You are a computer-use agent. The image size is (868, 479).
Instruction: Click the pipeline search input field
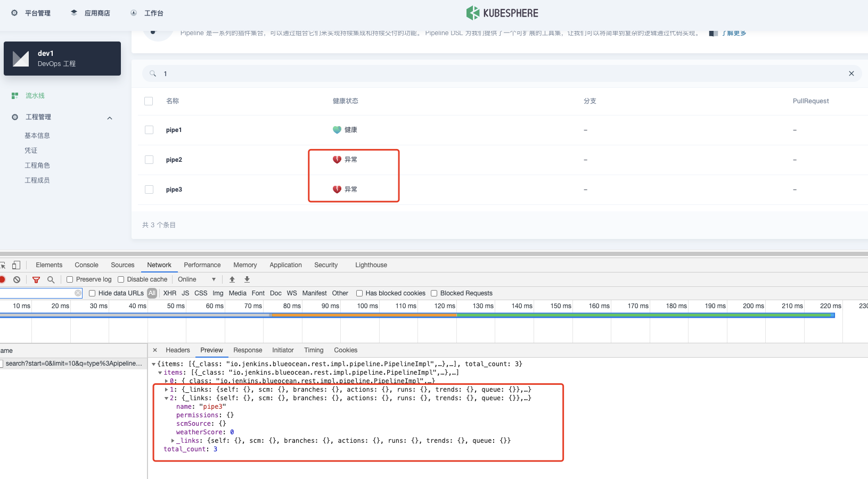tap(479, 73)
